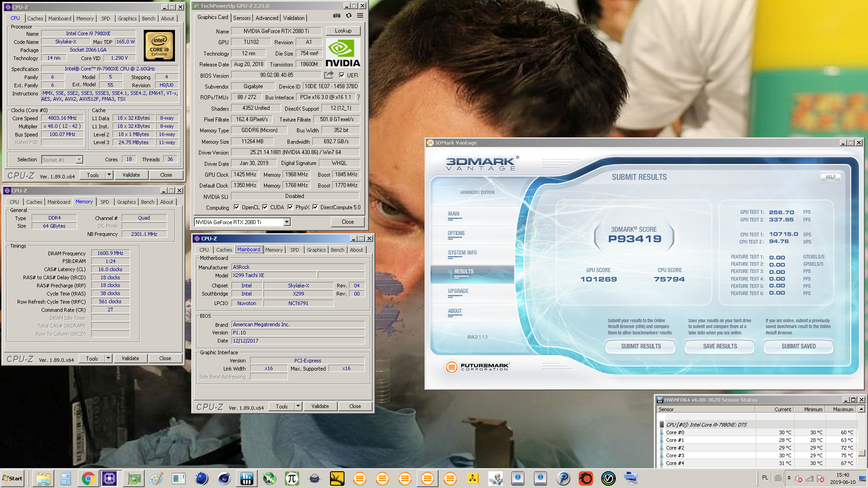Screen dimensions: 868x488
Task: Click HELP button in 3DMark Vantage
Action: (830, 177)
